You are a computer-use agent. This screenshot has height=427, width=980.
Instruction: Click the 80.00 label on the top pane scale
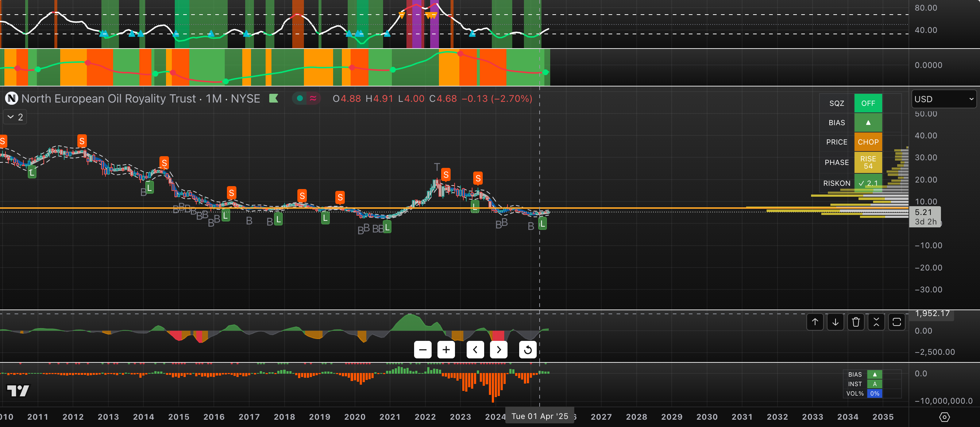pyautogui.click(x=926, y=8)
